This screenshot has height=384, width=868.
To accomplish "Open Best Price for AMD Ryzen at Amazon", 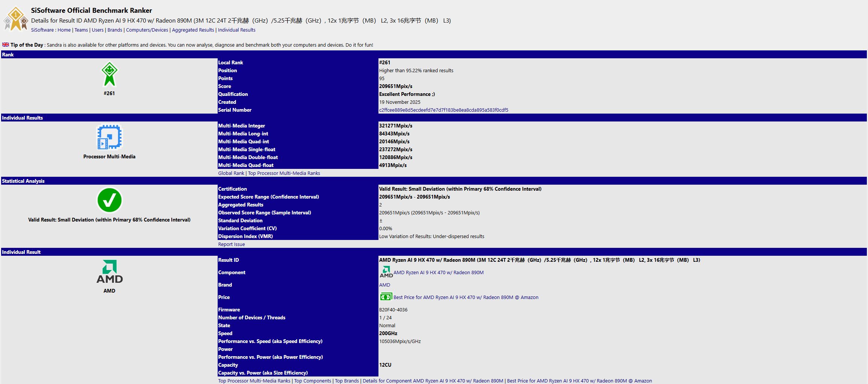I will (466, 297).
